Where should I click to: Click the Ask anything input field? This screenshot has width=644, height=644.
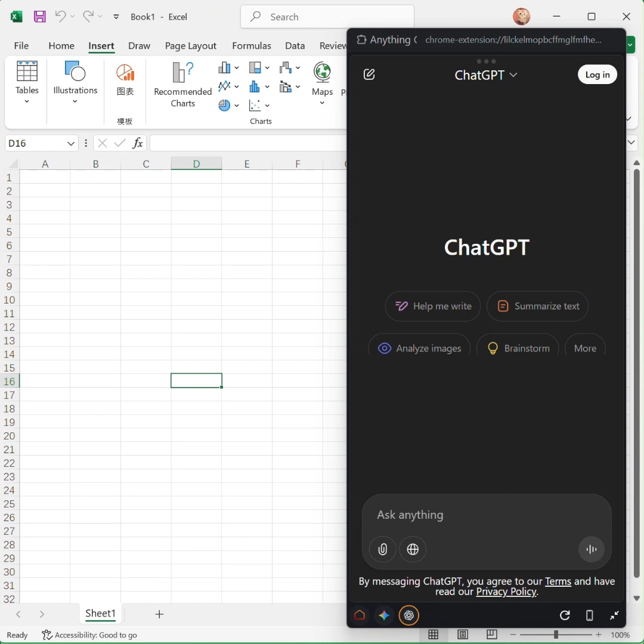click(x=487, y=515)
